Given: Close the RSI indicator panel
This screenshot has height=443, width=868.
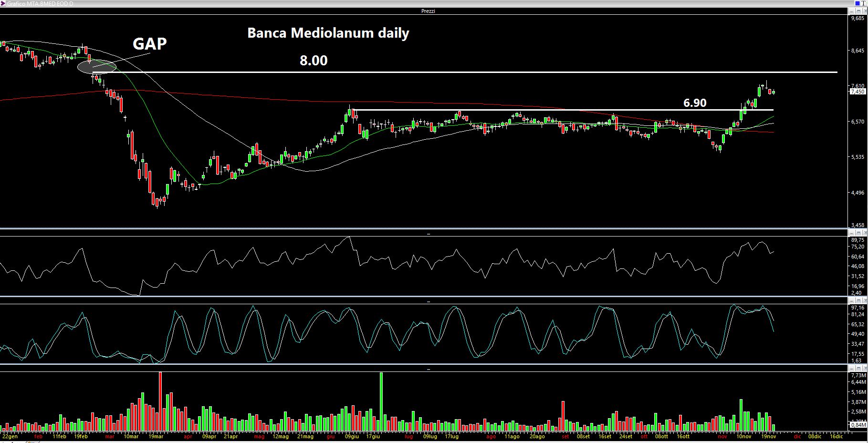Looking at the screenshot, I should [x=865, y=233].
